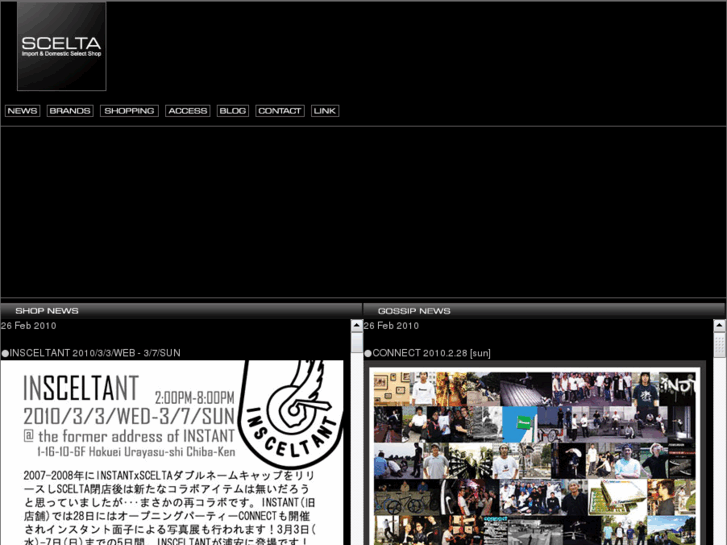Open the INSCELTANT event flyer image
727x545 pixels.
(172, 453)
